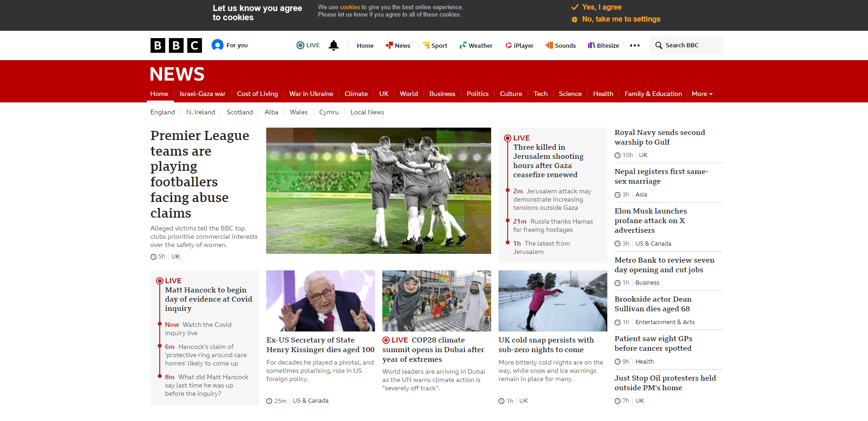Open iPlayer from the header
Viewport: 868px width, 421px height.
coord(519,45)
